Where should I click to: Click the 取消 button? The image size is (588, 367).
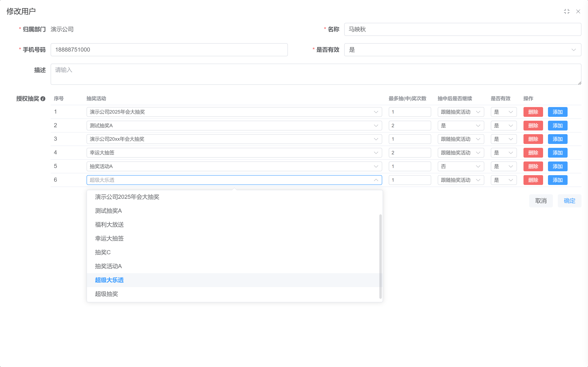541,201
